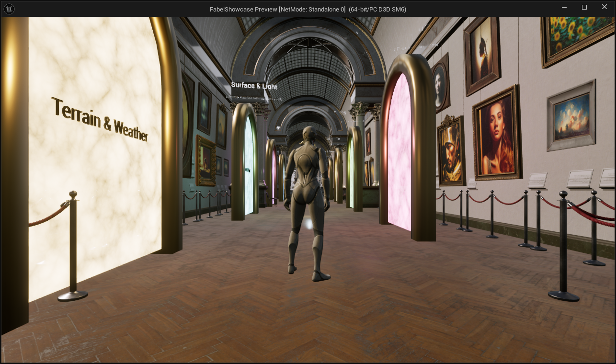Click the "Terrain & Weather" portal label

[x=100, y=119]
